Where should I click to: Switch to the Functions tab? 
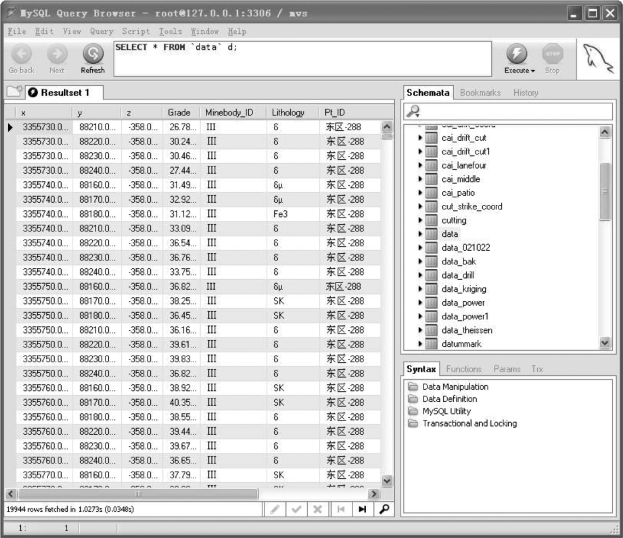coord(463,369)
